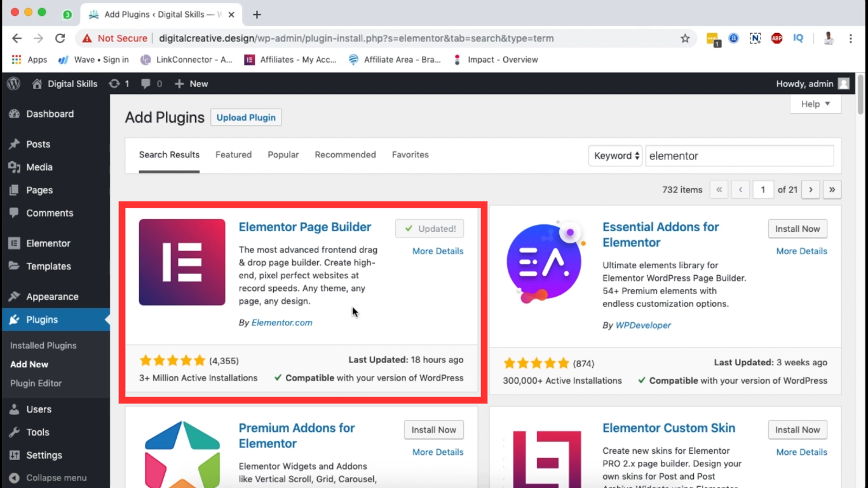Expand the Help panel dropdown
The width and height of the screenshot is (868, 488).
click(816, 104)
